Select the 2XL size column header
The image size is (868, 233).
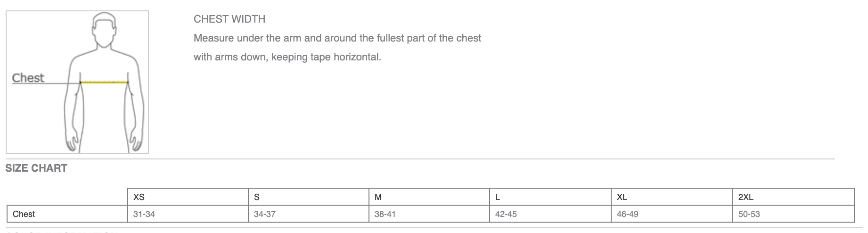[794, 197]
